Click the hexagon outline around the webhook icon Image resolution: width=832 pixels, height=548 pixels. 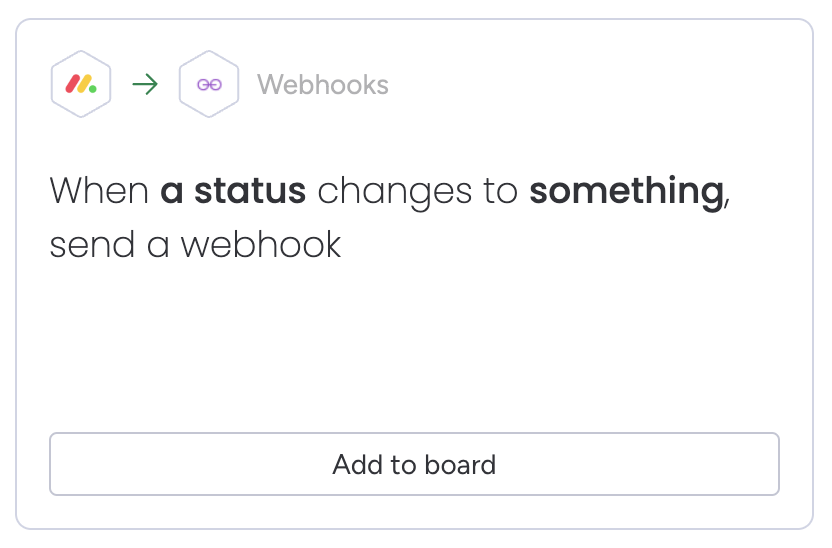click(x=209, y=84)
